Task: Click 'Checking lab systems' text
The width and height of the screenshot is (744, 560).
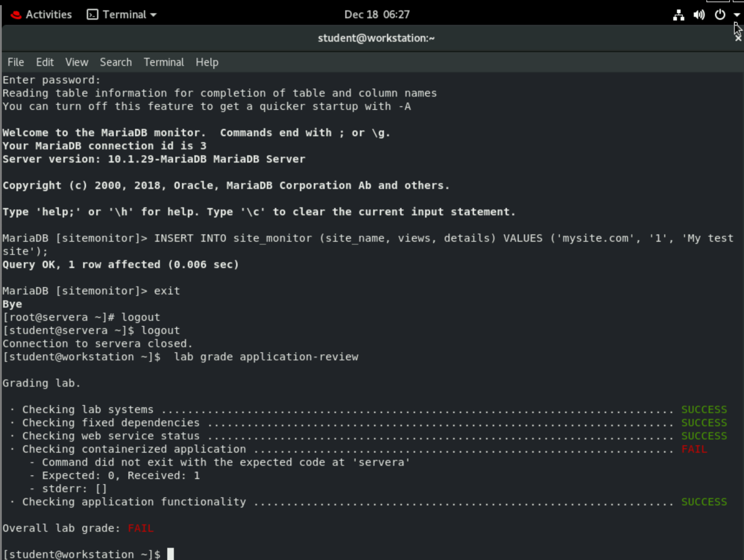Action: point(88,410)
